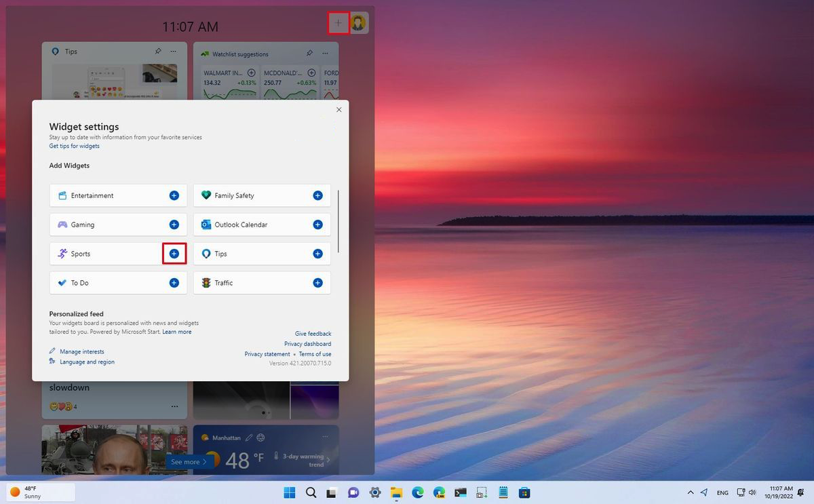Open more options on the Tips widget card
The height and width of the screenshot is (504, 814).
pos(174,51)
